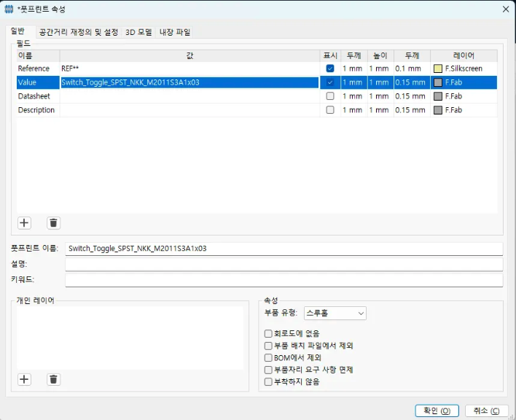Enable the Datasheet show checkbox
The image size is (516, 420).
330,96
